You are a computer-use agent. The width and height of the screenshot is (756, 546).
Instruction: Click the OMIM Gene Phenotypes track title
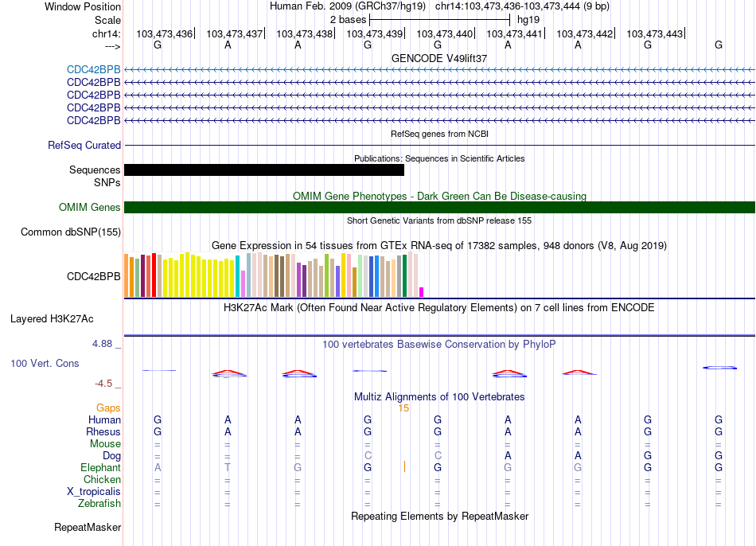tap(440, 196)
